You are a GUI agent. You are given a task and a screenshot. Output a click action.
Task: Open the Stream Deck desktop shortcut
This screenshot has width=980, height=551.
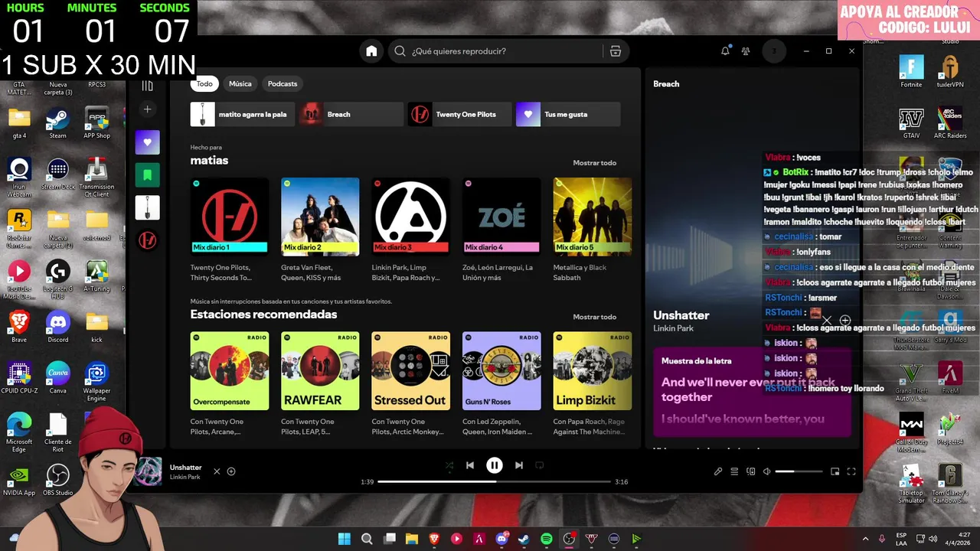tap(58, 174)
